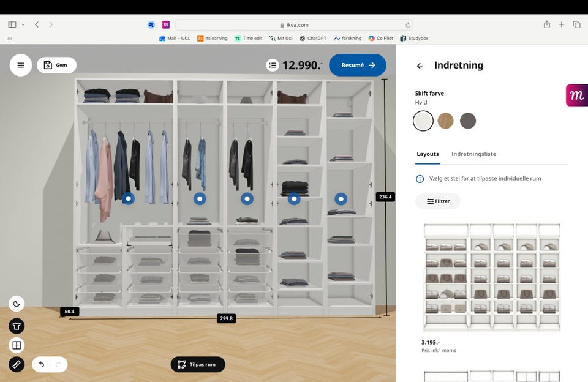Viewport: 588px width, 382px height.
Task: Toggle dark mode with moon icon
Action: click(x=17, y=304)
